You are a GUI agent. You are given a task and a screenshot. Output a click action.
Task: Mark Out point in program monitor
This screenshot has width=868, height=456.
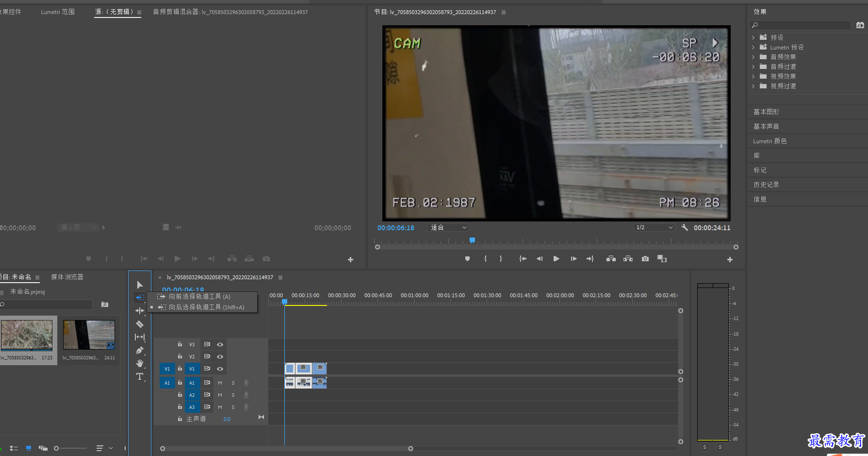(501, 259)
